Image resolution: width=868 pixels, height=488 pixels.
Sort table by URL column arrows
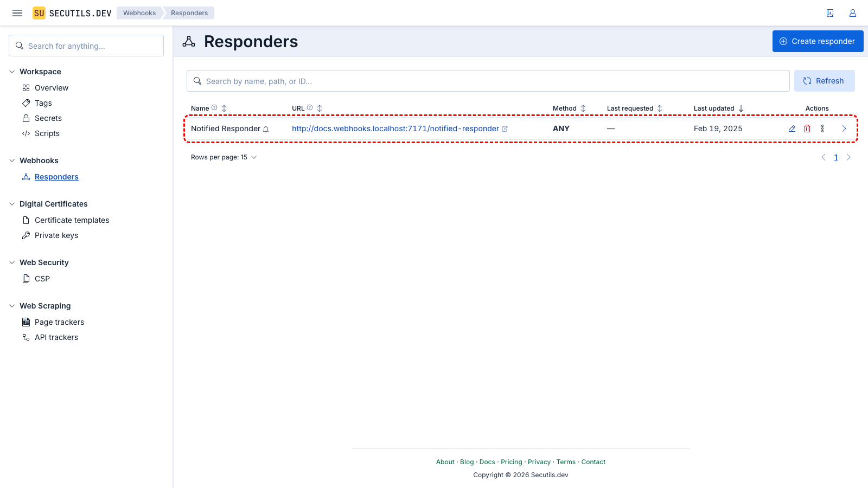(320, 108)
